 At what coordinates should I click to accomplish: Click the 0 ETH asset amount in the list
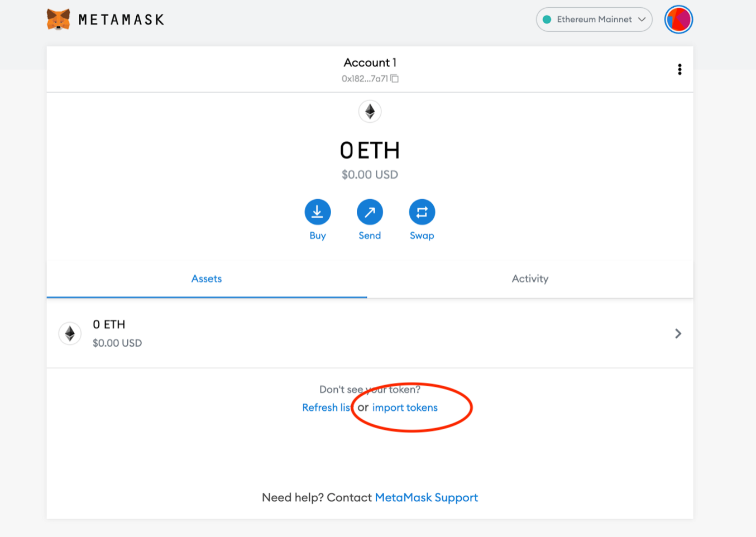tap(109, 324)
